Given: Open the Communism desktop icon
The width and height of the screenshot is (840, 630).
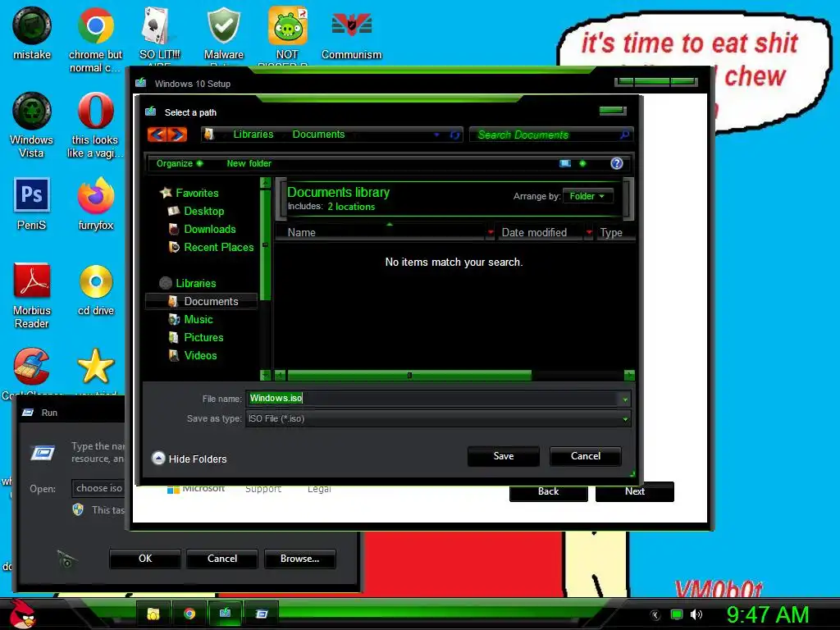Looking at the screenshot, I should click(351, 25).
